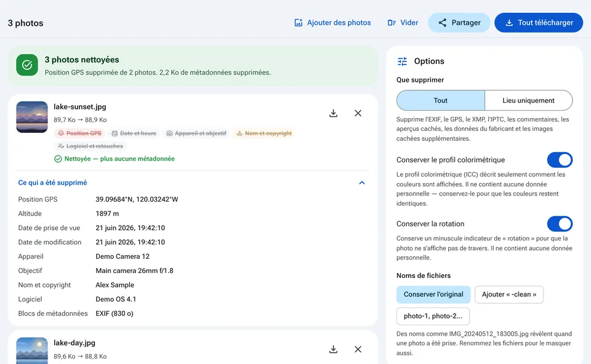This screenshot has width=591, height=364.
Task: Click the Date de prise de vue value
Action: [130, 228]
